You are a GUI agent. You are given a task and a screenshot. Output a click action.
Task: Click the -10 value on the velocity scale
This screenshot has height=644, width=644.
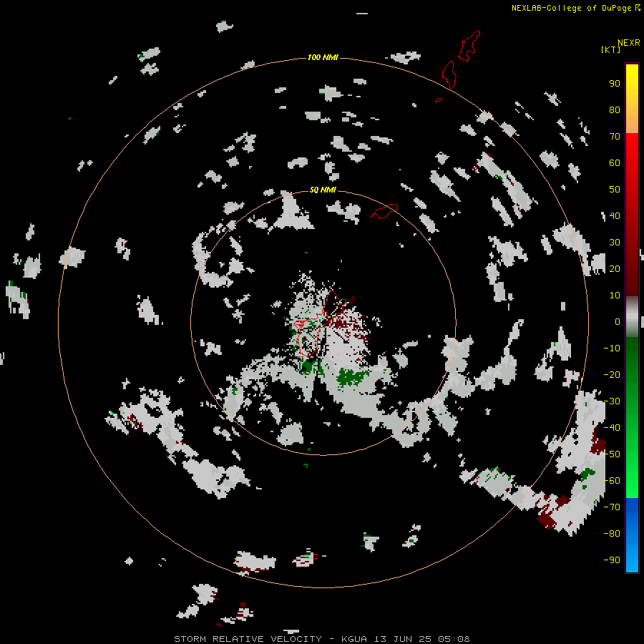pos(612,348)
